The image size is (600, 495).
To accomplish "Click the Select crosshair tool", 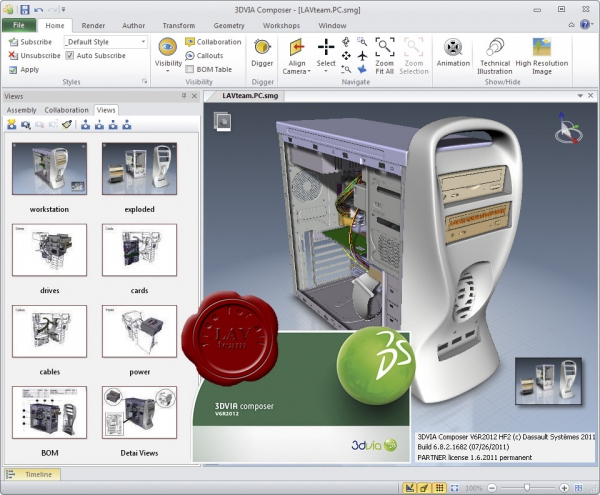I will pos(326,47).
